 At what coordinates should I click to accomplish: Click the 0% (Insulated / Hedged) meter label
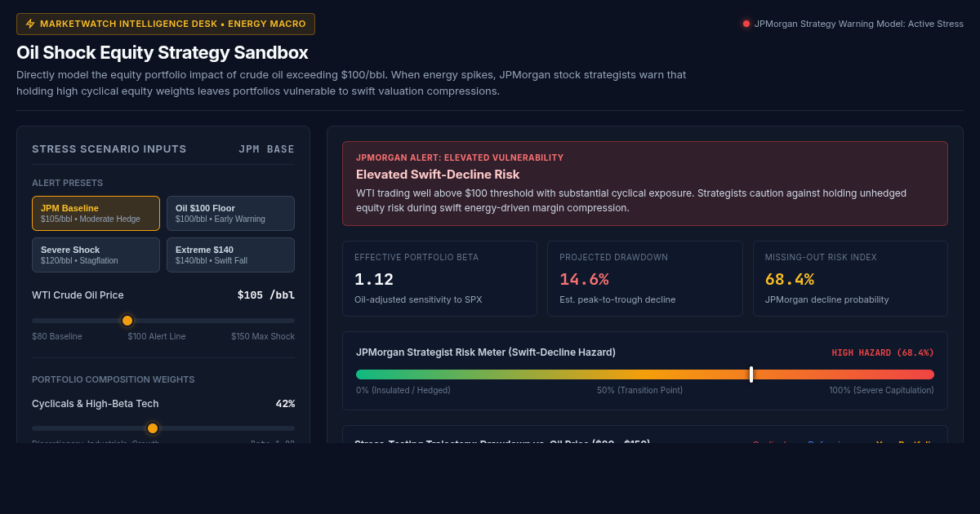pos(403,390)
